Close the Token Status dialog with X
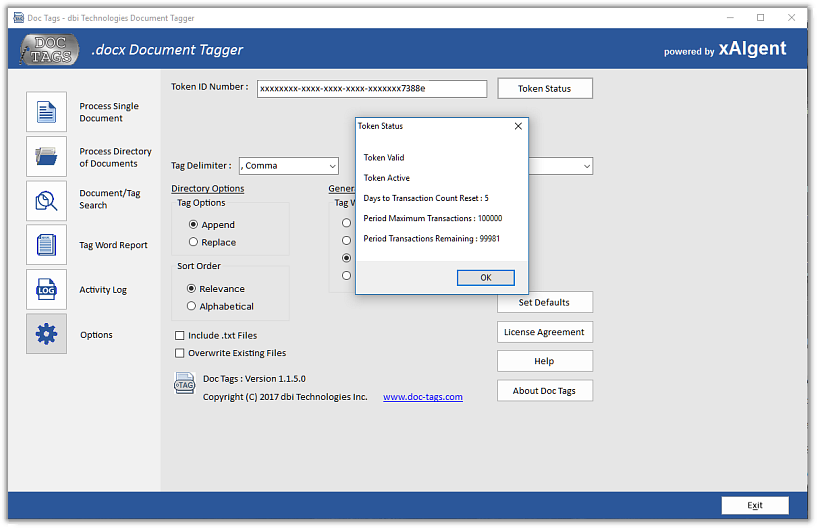 518,126
